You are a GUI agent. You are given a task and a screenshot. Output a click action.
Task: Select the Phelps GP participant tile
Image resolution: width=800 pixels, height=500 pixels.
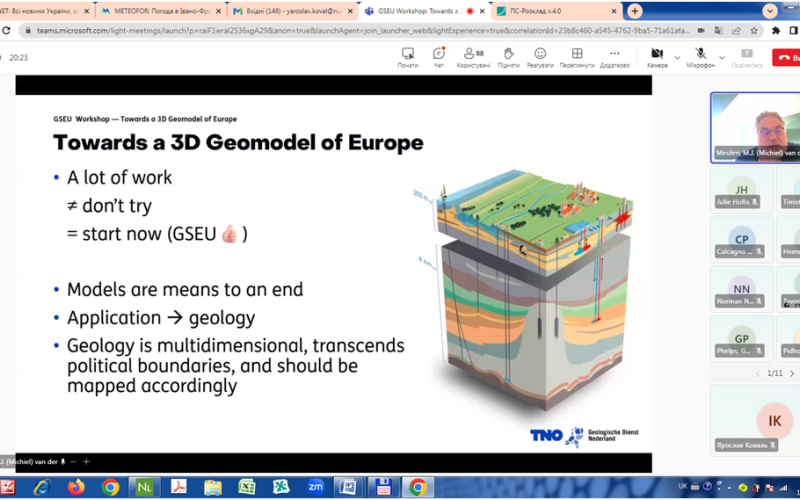click(741, 338)
